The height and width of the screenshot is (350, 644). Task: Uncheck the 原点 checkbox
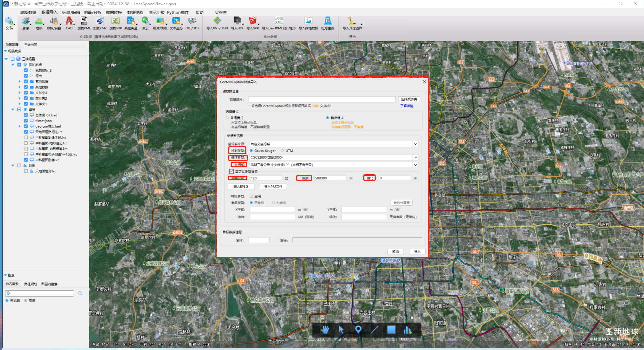point(26,76)
